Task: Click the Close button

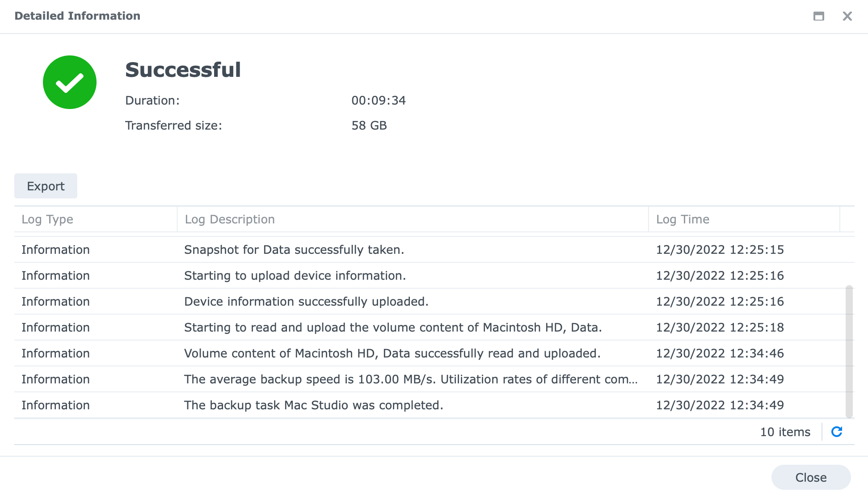Action: 811,477
